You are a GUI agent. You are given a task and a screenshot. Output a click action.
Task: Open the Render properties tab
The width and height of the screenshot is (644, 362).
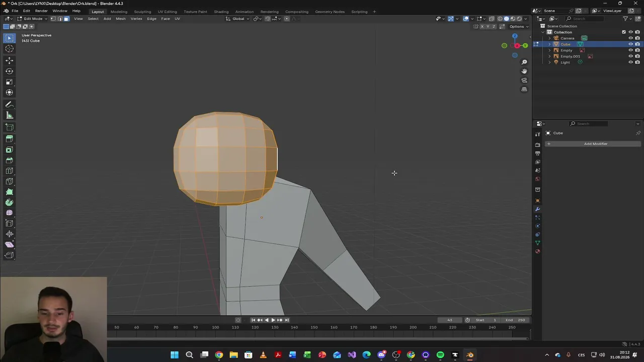(x=537, y=145)
